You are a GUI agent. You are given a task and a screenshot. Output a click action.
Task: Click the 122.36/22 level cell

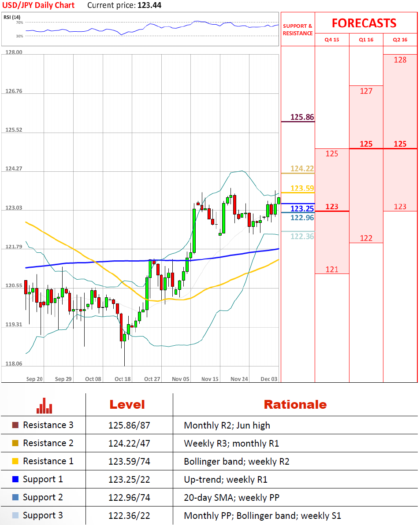pos(129,516)
